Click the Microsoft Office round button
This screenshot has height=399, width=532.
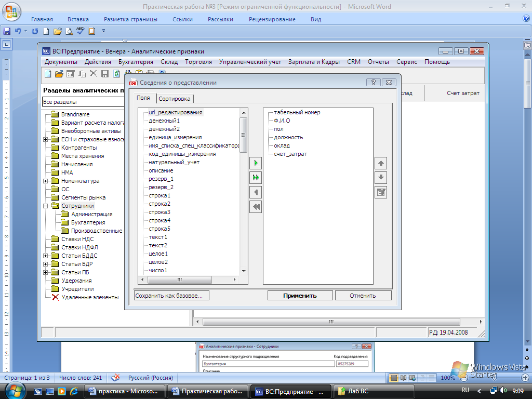pyautogui.click(x=11, y=11)
